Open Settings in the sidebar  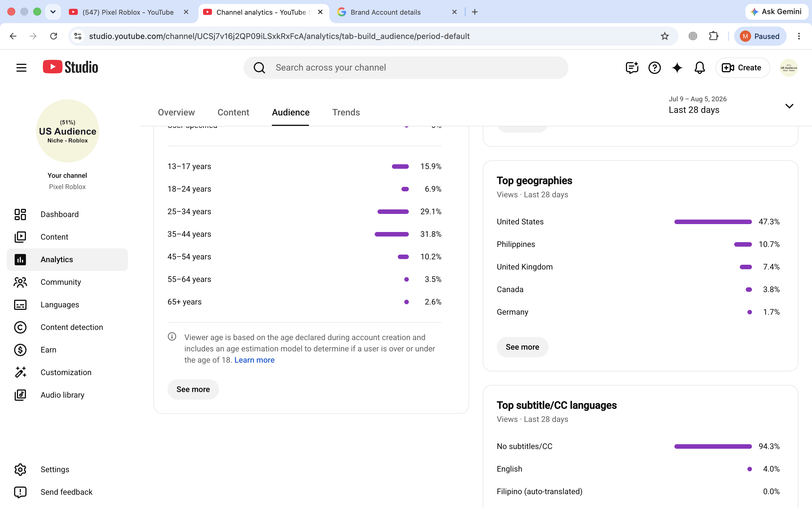point(67,469)
